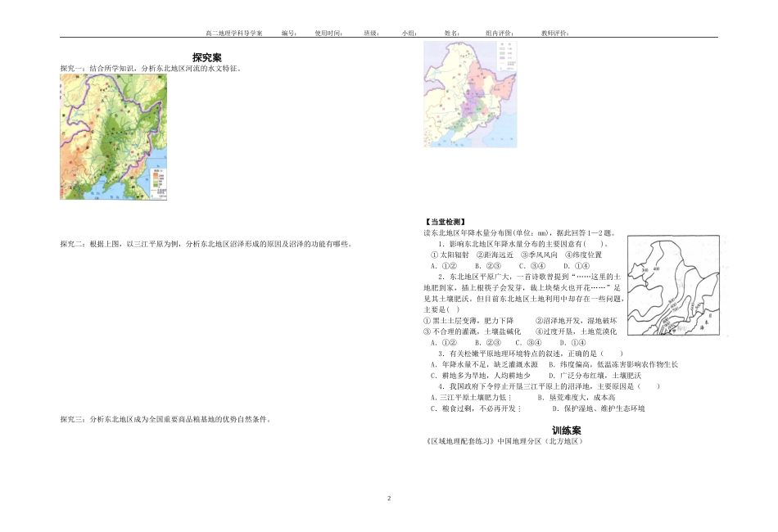Screen dimensions: 778x532
Task: Click the 训练案 heading
Action: (566, 431)
